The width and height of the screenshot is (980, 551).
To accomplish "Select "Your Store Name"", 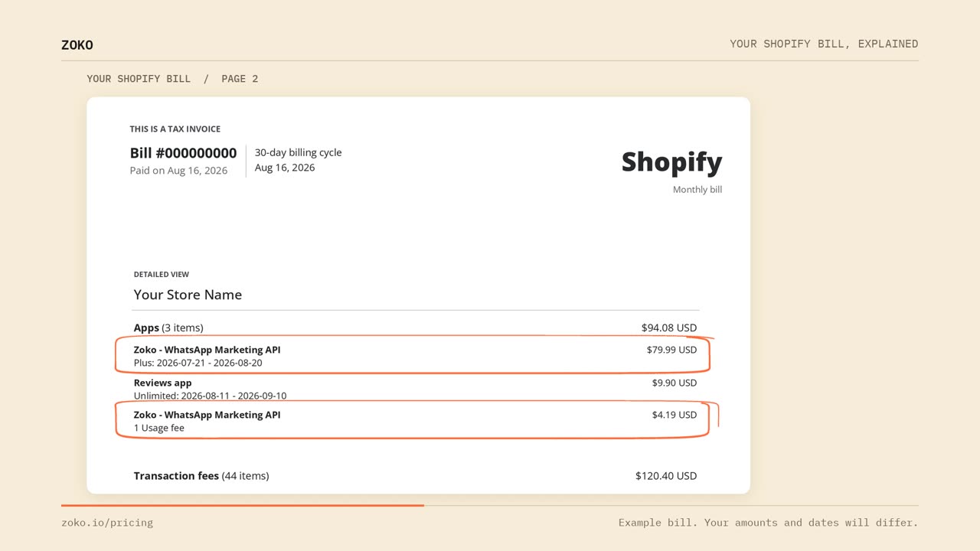I will click(x=188, y=295).
